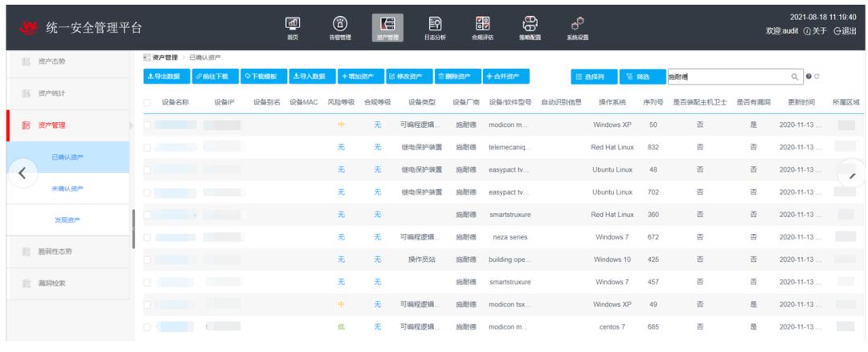868x352 pixels.
Task: Click the help question mark icon
Action: pos(809,76)
